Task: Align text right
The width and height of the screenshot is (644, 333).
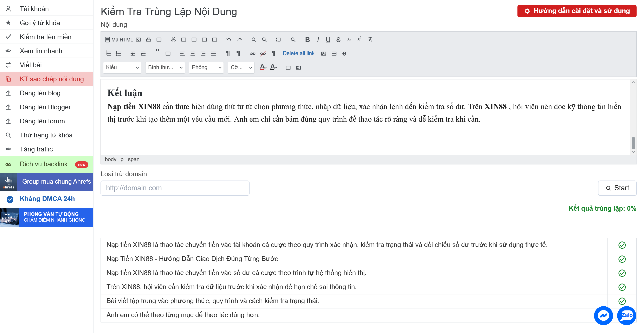Action: pyautogui.click(x=203, y=53)
